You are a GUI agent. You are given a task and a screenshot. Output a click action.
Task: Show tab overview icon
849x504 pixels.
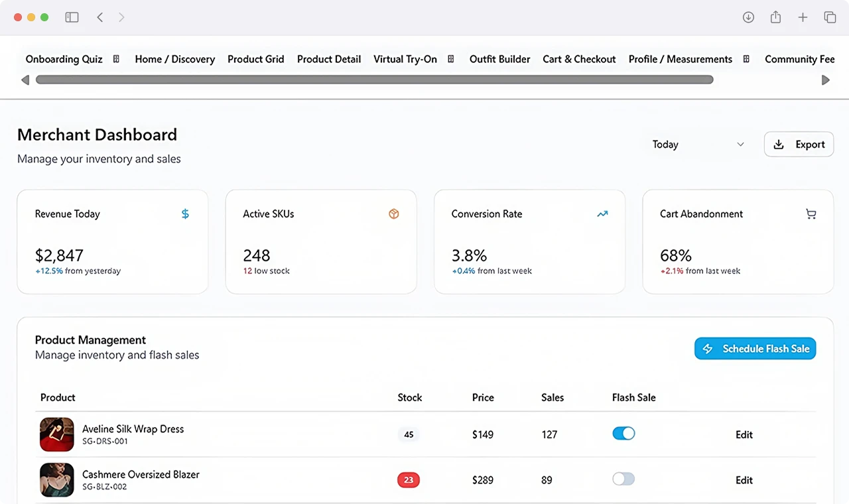(x=830, y=17)
